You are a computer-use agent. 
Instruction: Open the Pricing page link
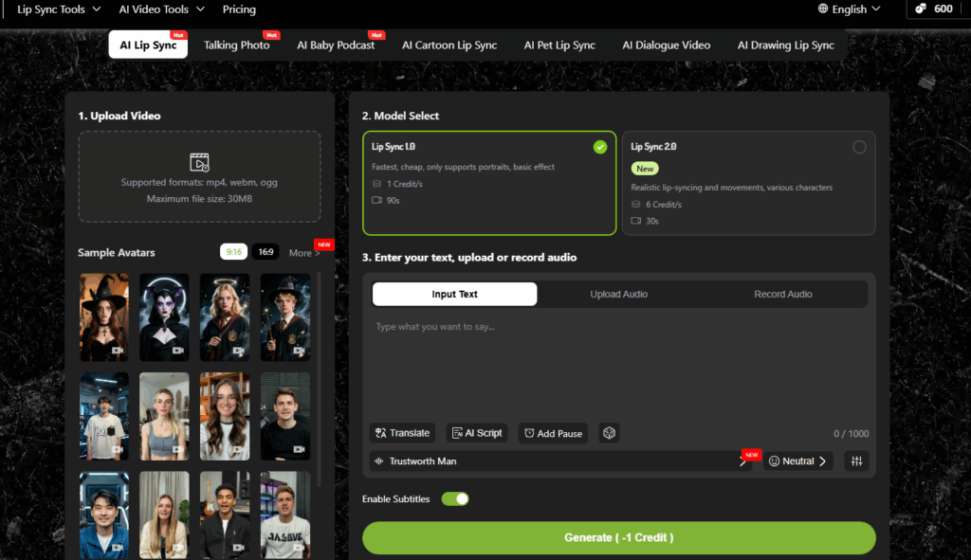point(239,9)
